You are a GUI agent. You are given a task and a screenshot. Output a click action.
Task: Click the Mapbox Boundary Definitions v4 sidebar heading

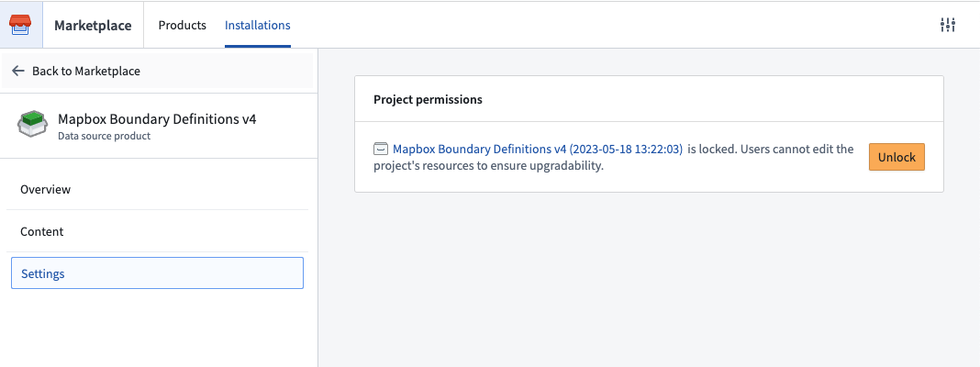[x=157, y=118]
